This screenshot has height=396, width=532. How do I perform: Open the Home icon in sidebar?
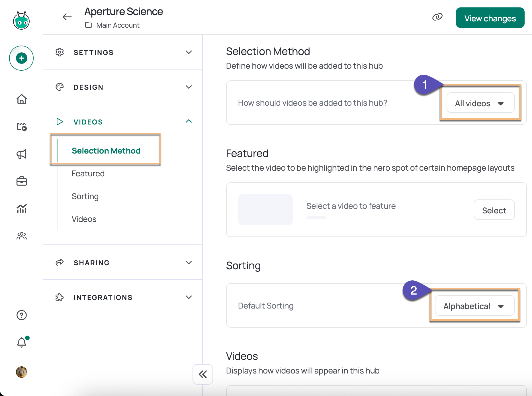pyautogui.click(x=22, y=99)
